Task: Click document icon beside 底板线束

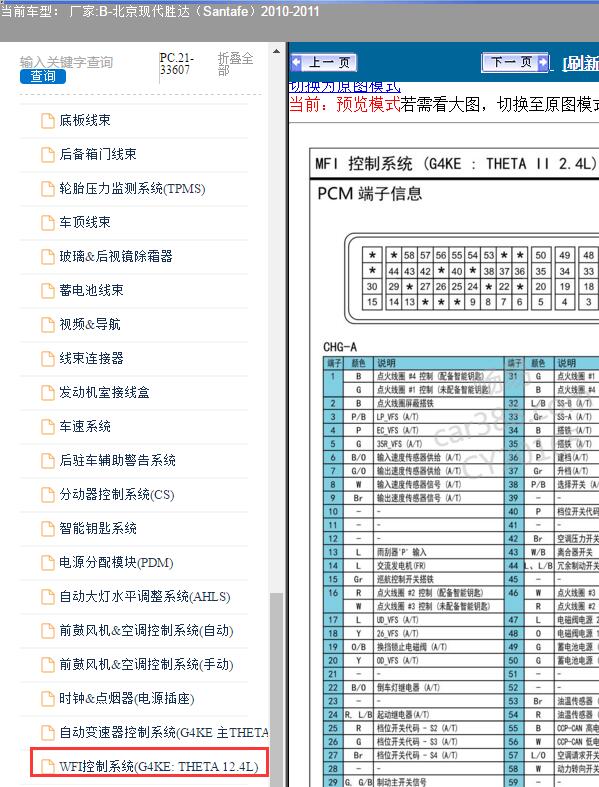Action: point(48,121)
